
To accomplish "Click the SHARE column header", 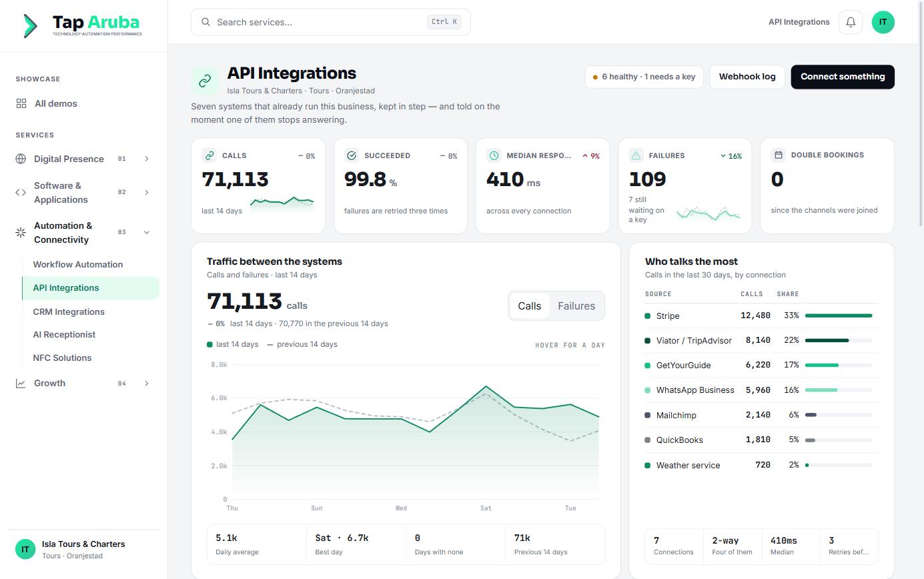I will [788, 294].
